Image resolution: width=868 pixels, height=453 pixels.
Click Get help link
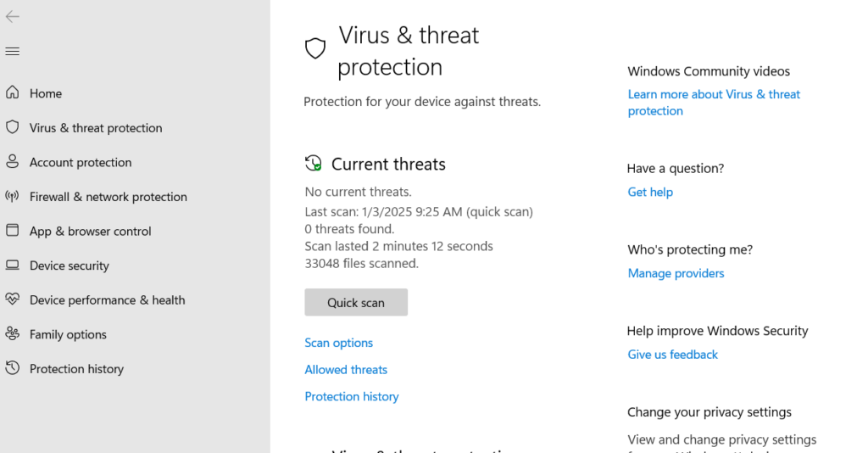pyautogui.click(x=650, y=193)
